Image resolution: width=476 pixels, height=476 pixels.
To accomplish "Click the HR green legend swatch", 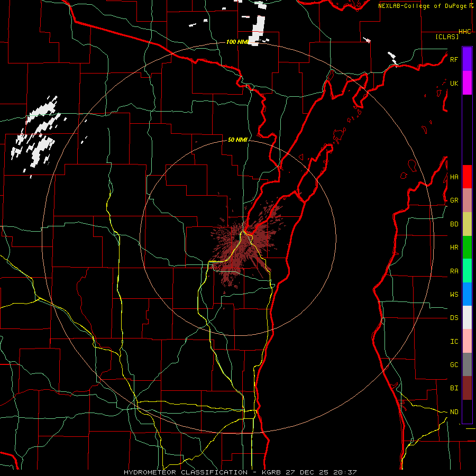I will 467,248.
